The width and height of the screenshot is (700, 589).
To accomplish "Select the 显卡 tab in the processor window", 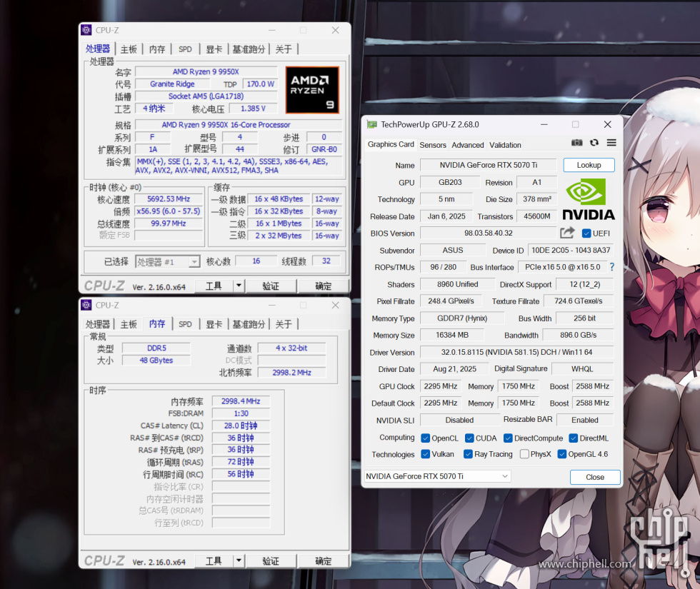I will (x=214, y=49).
